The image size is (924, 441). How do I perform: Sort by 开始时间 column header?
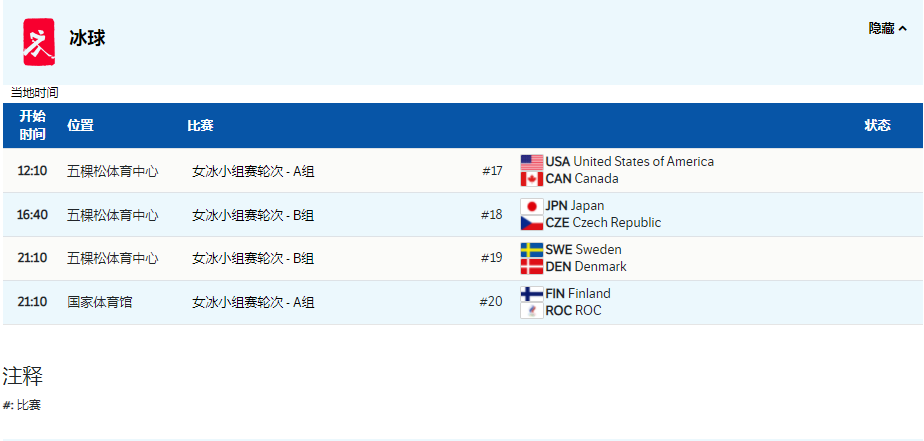click(x=32, y=126)
